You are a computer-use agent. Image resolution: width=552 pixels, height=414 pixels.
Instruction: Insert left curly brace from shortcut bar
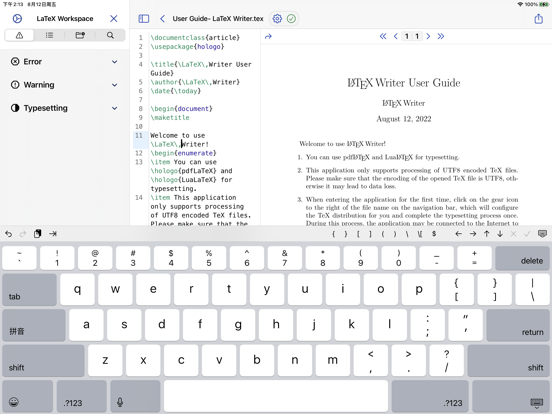click(x=333, y=234)
